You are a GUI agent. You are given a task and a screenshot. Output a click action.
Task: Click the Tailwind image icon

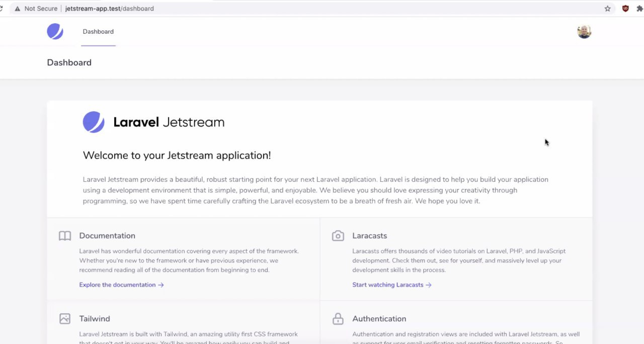coord(65,319)
